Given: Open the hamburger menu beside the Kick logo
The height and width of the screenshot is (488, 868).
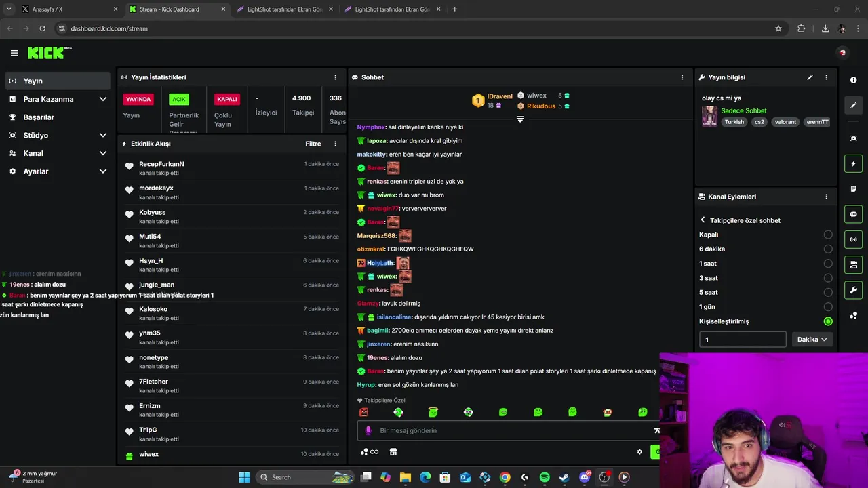Looking at the screenshot, I should click(14, 53).
